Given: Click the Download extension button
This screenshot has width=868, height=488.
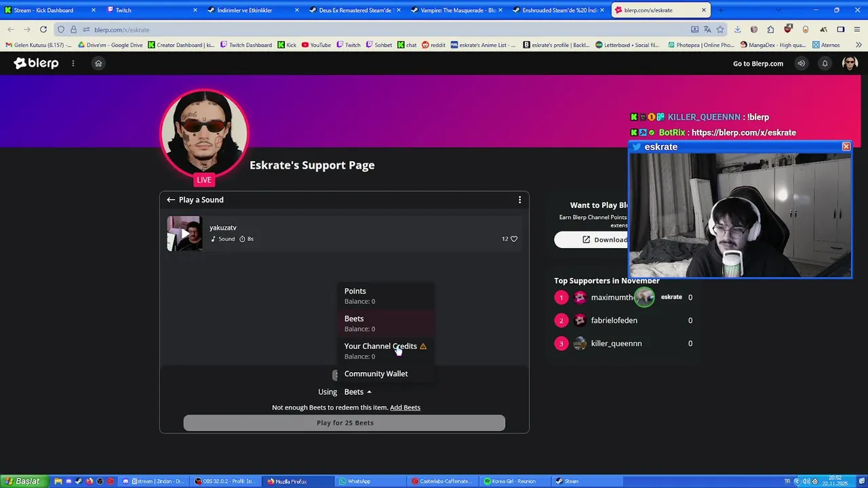Looking at the screenshot, I should click(x=591, y=239).
